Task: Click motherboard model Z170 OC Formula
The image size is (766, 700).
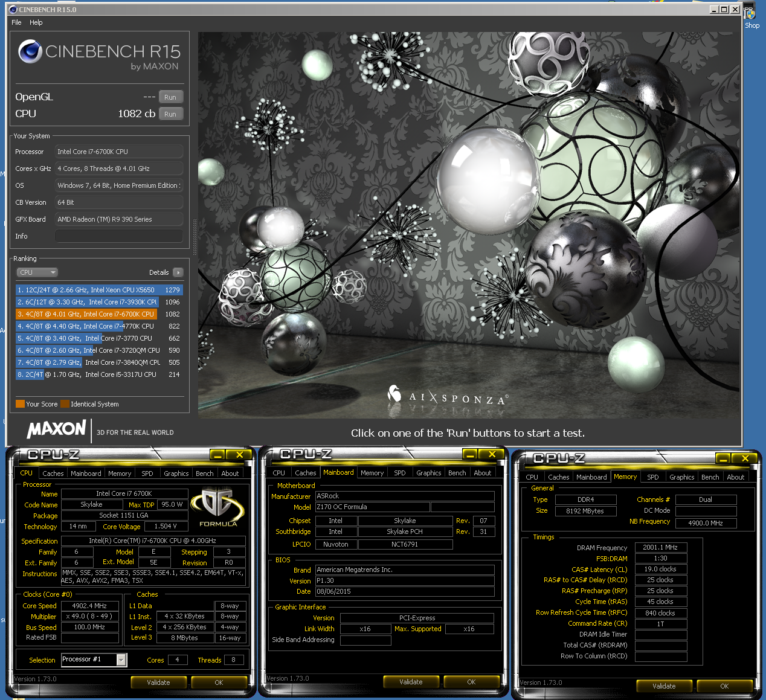Action: click(x=372, y=507)
